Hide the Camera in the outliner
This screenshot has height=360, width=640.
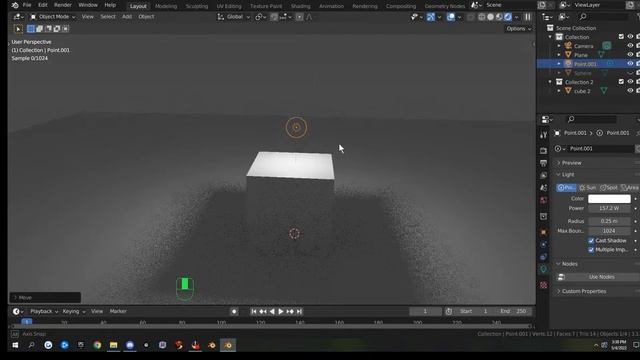(x=630, y=46)
